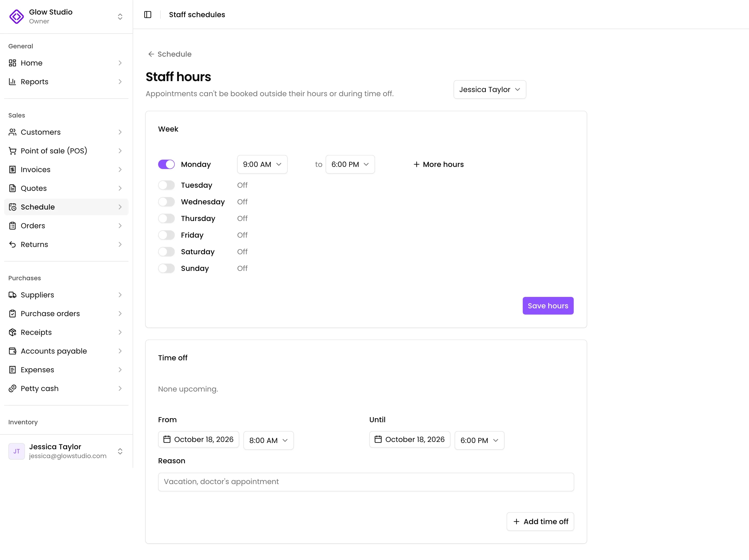Pick the From date October 18, 2026
This screenshot has width=749, height=560.
[x=198, y=439]
